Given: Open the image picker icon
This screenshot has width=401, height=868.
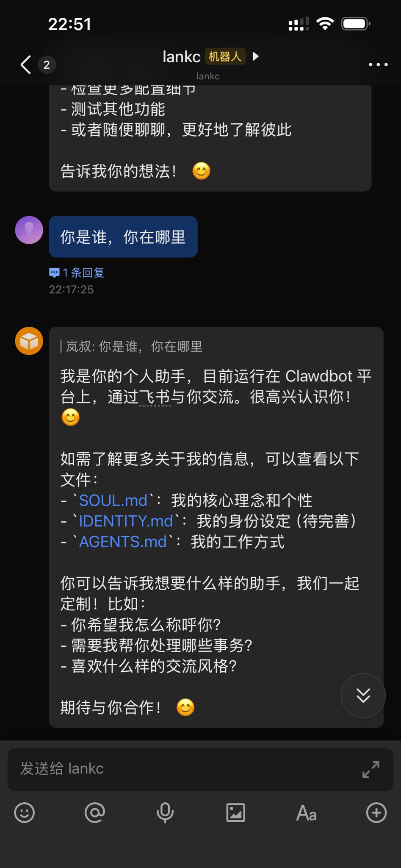Looking at the screenshot, I should click(235, 813).
